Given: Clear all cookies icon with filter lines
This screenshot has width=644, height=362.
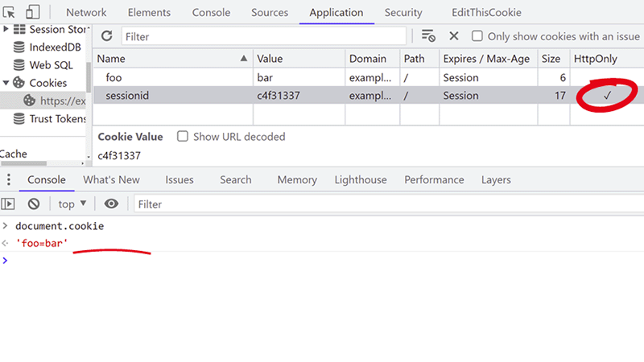Looking at the screenshot, I should coord(428,36).
